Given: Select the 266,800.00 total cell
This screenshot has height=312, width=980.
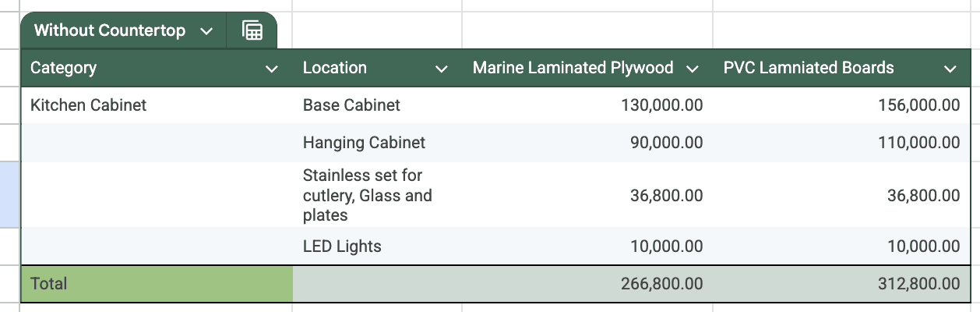Looking at the screenshot, I should click(661, 284).
